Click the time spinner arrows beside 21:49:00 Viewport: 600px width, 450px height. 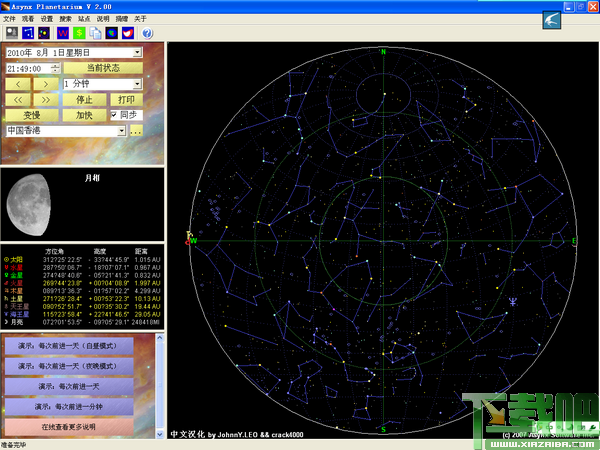click(55, 68)
